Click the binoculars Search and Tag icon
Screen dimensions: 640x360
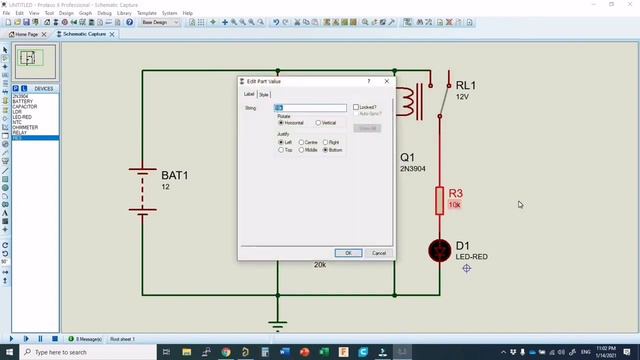[x=420, y=22]
